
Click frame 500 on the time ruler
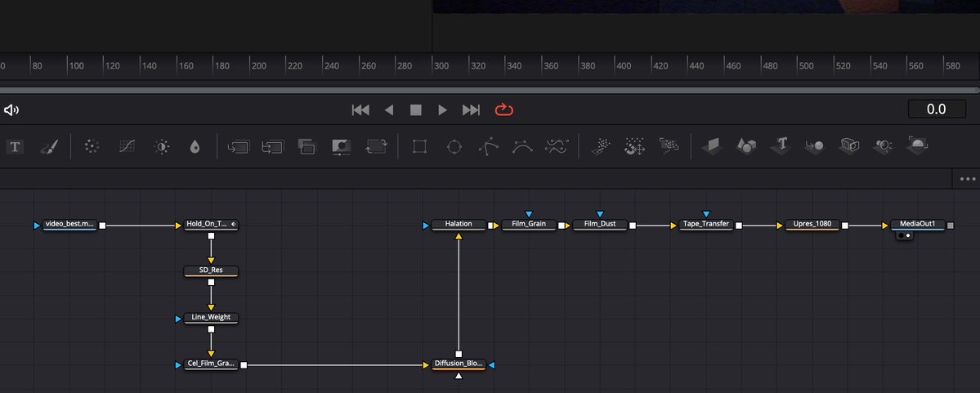coord(806,65)
